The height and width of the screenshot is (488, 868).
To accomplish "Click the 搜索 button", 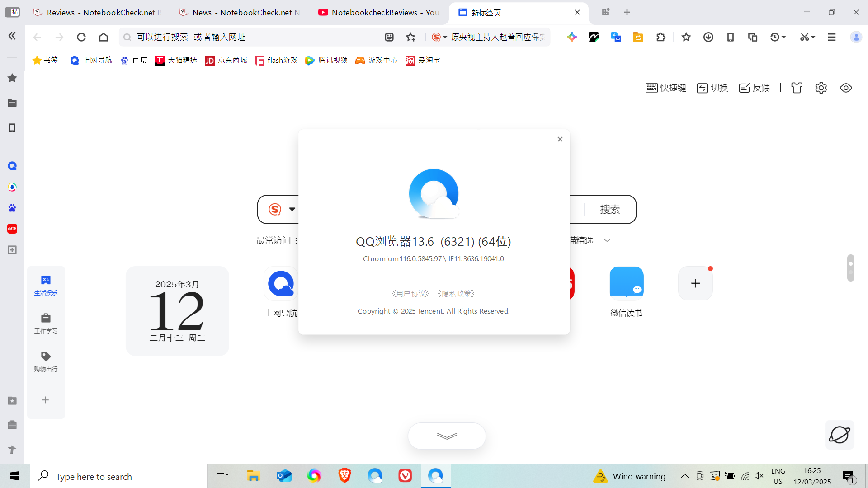I will coord(610,210).
